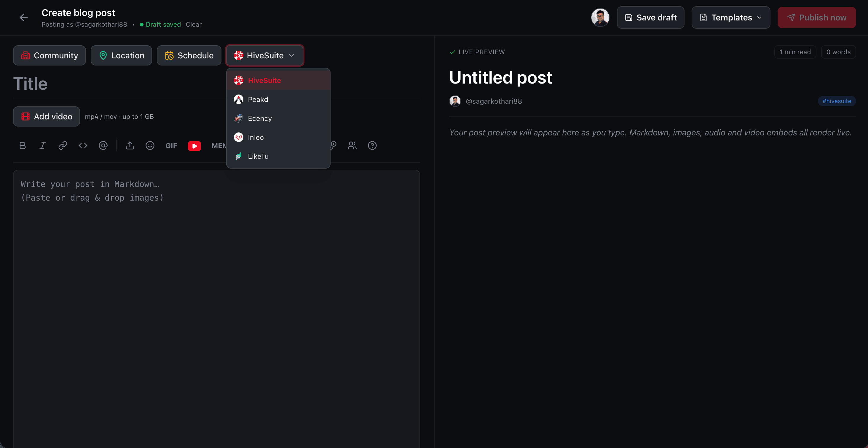This screenshot has width=868, height=448.
Task: Click the Title input field
Action: 216,84
